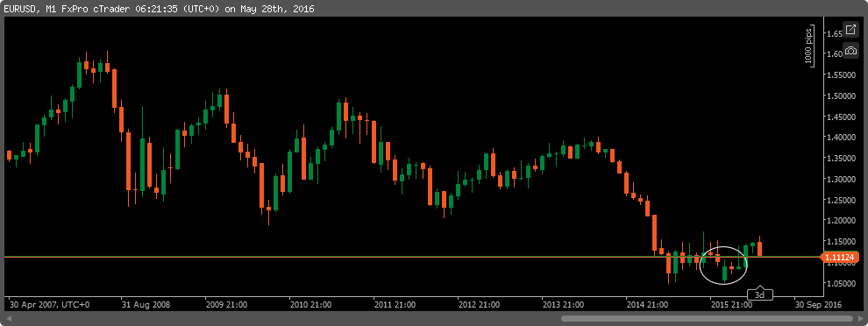Click the 30 Sep 2016 date label
The height and width of the screenshot is (326, 868).
(x=818, y=304)
